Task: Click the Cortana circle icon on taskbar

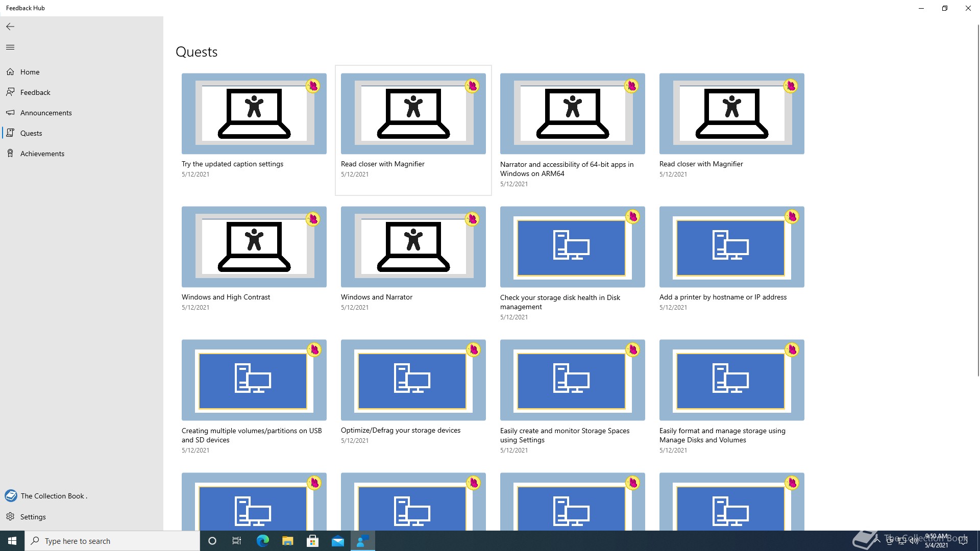Action: pyautogui.click(x=212, y=541)
